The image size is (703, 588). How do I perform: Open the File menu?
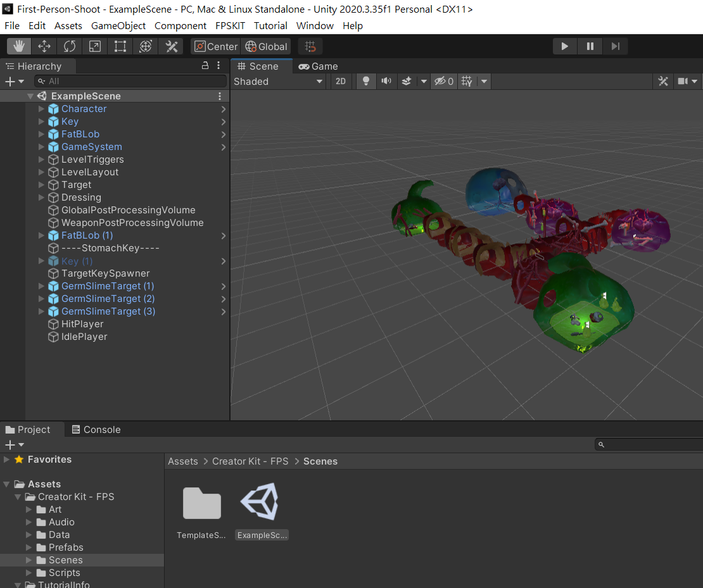[x=12, y=25]
